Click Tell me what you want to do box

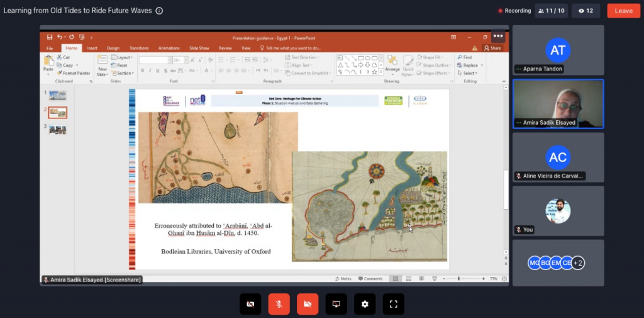coord(291,48)
